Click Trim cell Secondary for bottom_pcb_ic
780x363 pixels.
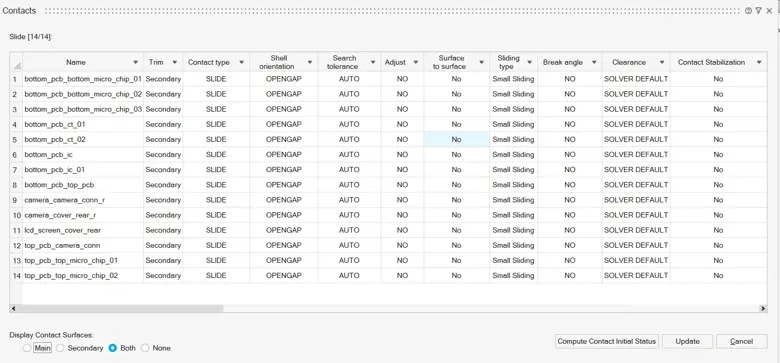[163, 155]
